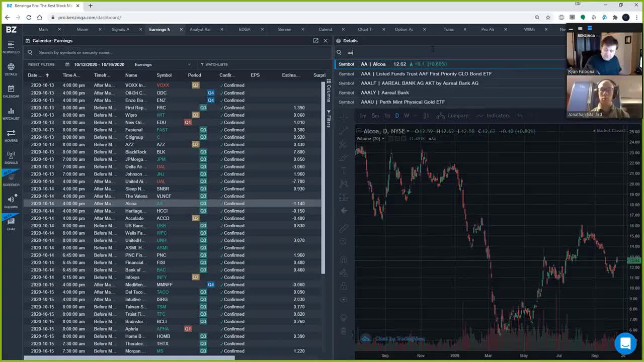The image size is (644, 362).
Task: Select the W chart interval
Action: (407, 116)
